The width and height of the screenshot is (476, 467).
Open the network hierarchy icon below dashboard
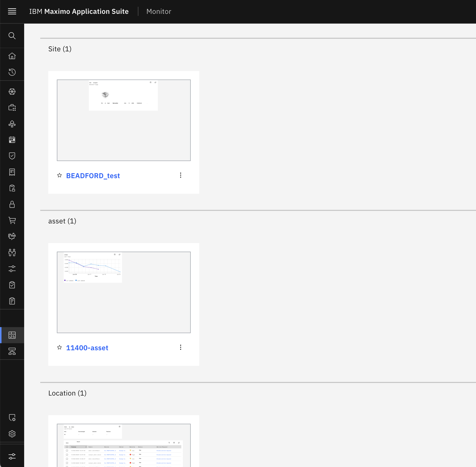coord(12,351)
